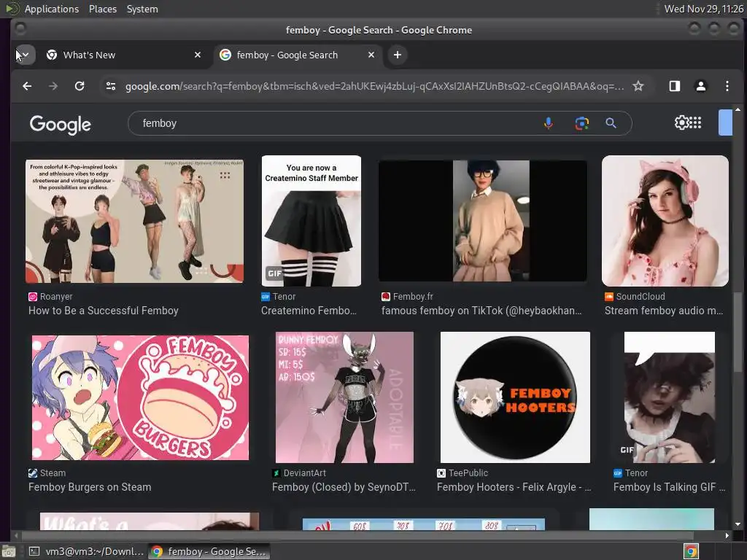Click the Google search input field
Image resolution: width=747 pixels, height=560 pixels.
333,123
